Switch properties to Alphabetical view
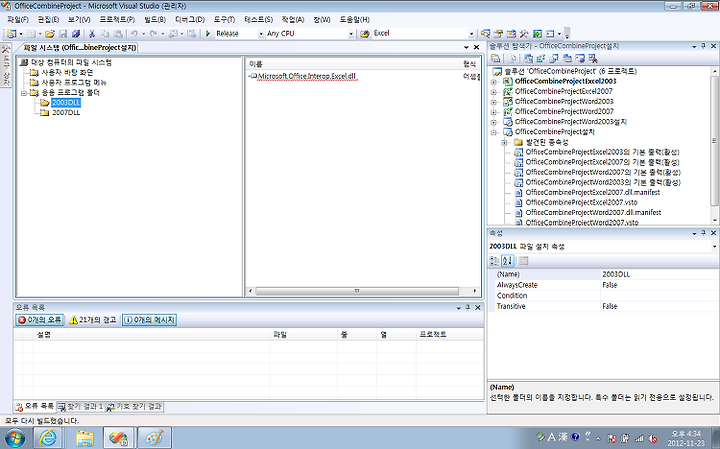Screen dimensions: 720x449 (507, 261)
